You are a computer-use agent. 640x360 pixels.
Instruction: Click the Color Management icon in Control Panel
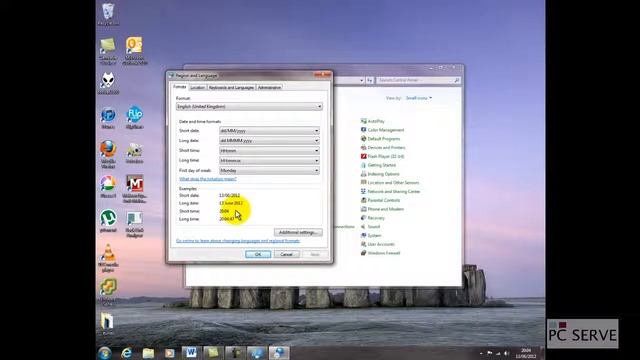pyautogui.click(x=363, y=130)
